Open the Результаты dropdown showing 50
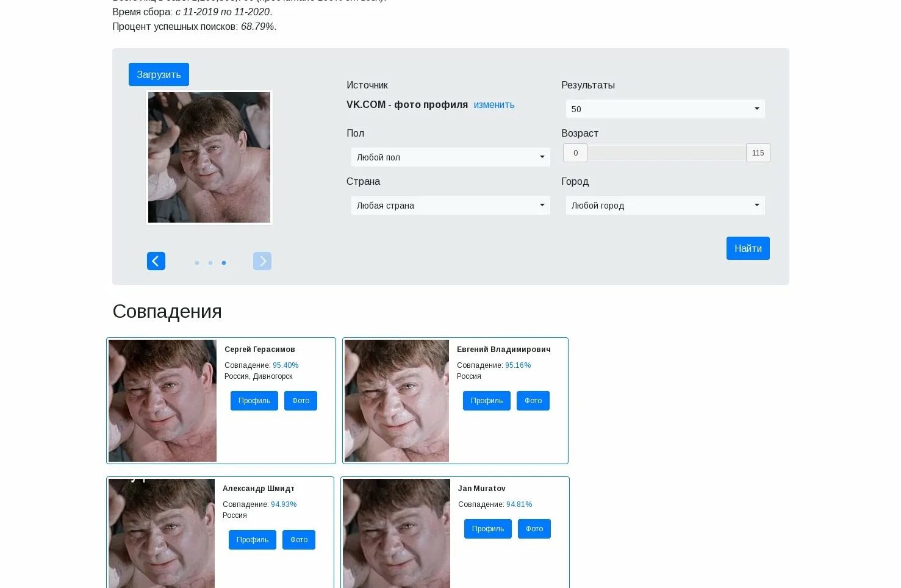This screenshot has height=588, width=901. (664, 109)
